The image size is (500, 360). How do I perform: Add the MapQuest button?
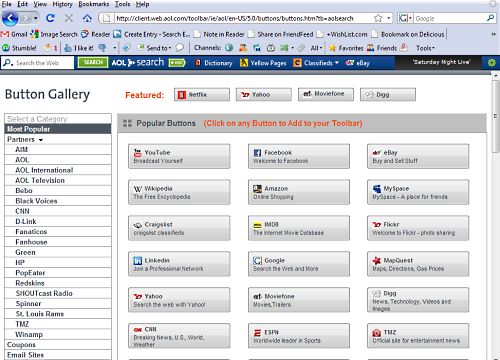[x=418, y=264]
